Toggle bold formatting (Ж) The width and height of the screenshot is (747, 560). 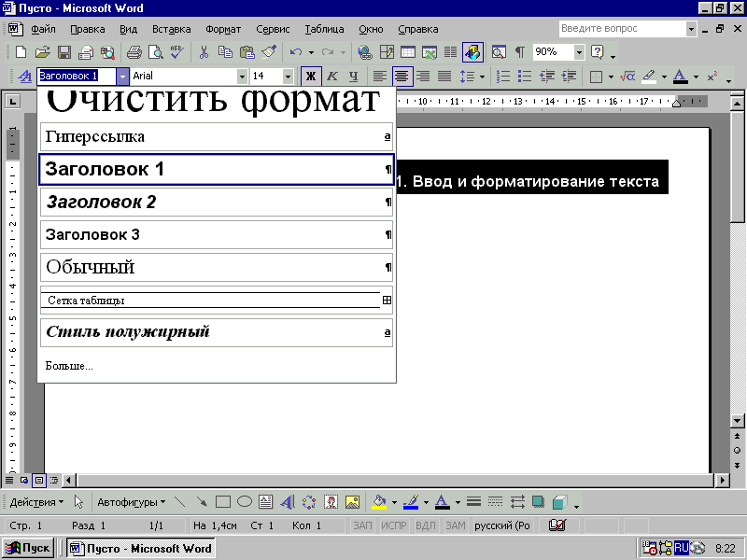pos(311,77)
